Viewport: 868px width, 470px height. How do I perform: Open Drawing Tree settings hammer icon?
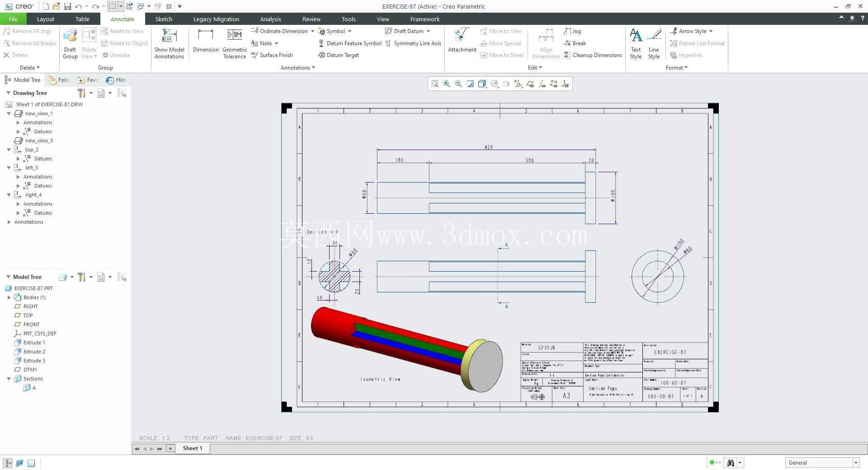(81, 93)
